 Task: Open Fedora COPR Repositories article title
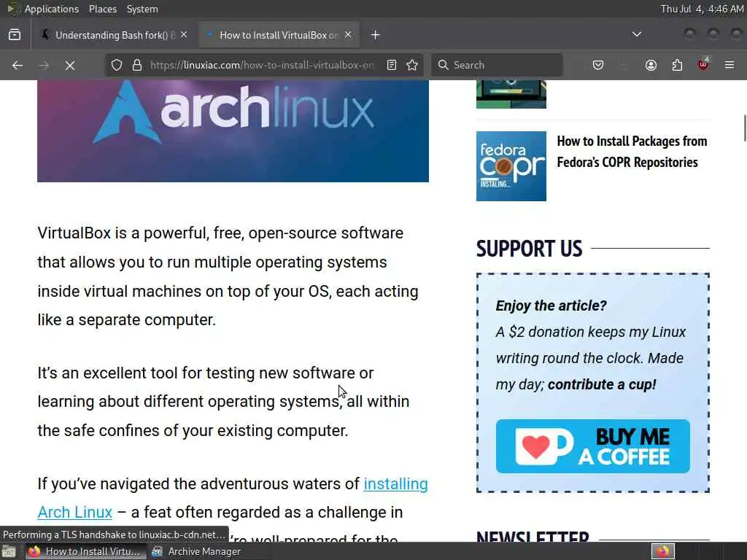632,152
